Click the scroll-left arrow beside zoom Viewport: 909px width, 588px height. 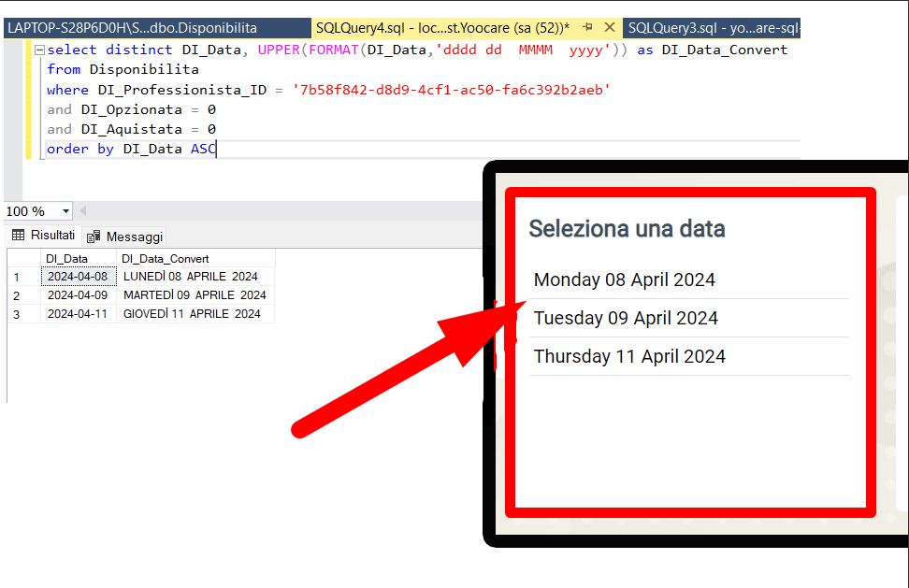coord(82,211)
